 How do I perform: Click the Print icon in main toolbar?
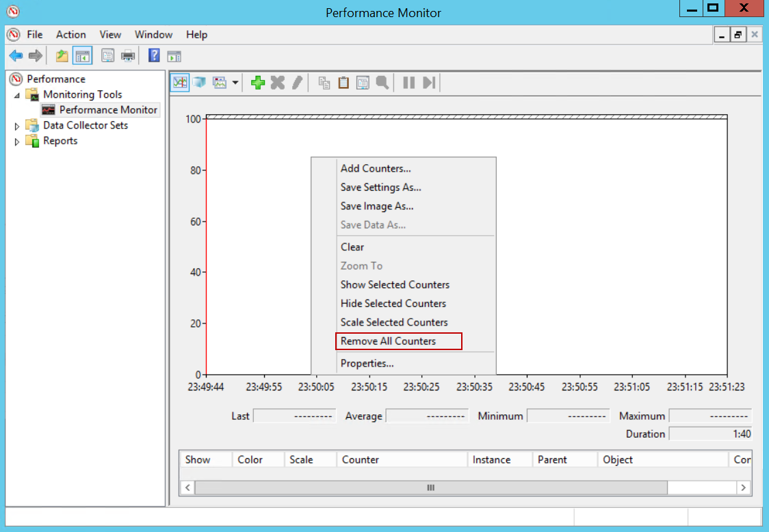click(x=128, y=56)
